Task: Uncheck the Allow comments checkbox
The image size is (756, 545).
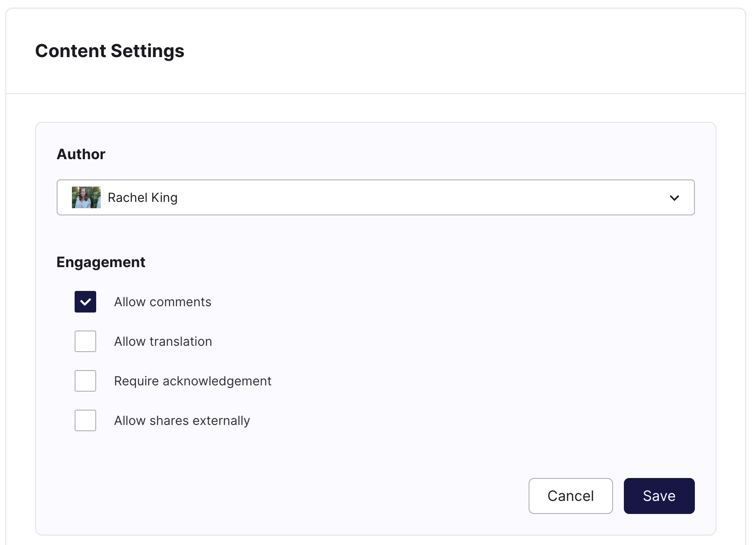Action: click(x=85, y=302)
